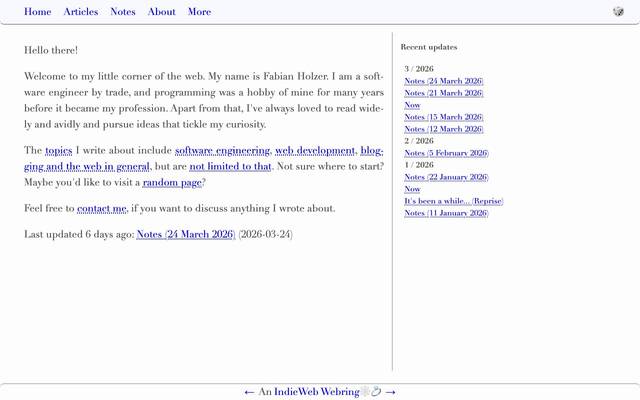Open sidebar Notes (5 February 2026)

click(x=447, y=153)
